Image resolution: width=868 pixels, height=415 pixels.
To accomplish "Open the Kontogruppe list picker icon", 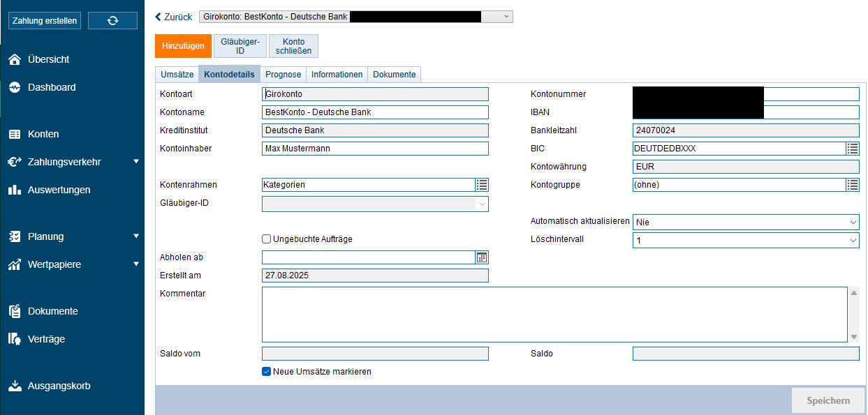I will tap(852, 185).
